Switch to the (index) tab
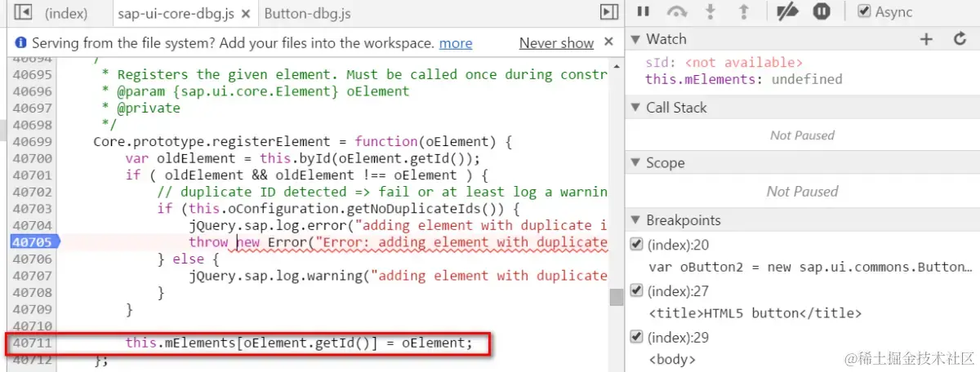980x372 pixels. coord(67,14)
